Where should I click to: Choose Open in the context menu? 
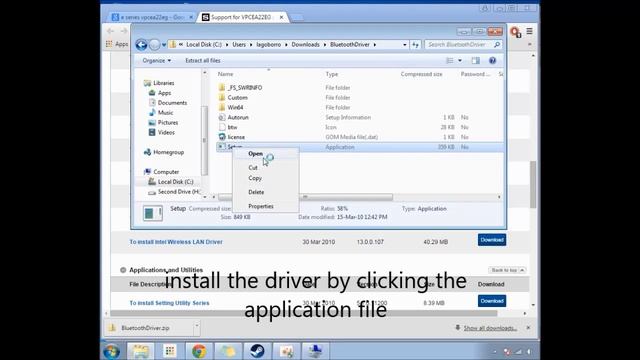tap(256, 153)
